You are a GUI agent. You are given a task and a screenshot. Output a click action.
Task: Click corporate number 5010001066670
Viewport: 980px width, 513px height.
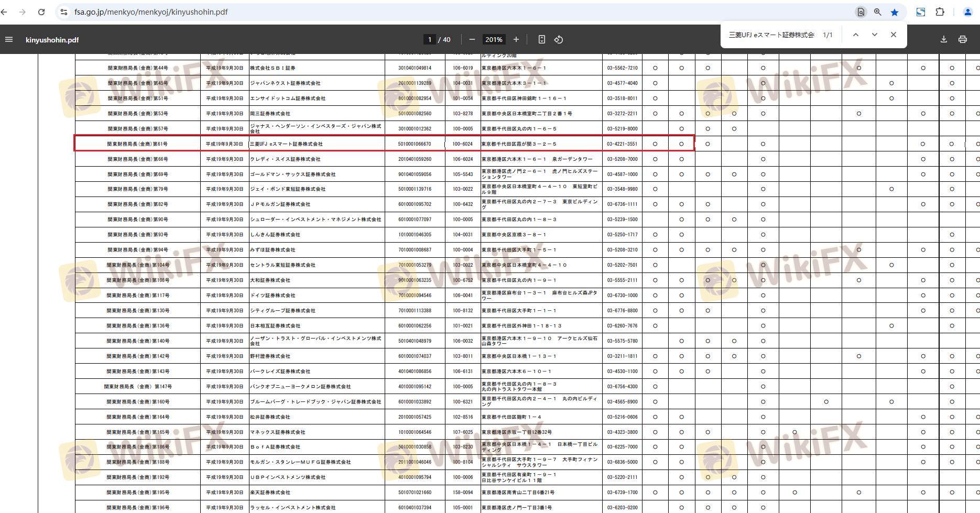click(415, 144)
